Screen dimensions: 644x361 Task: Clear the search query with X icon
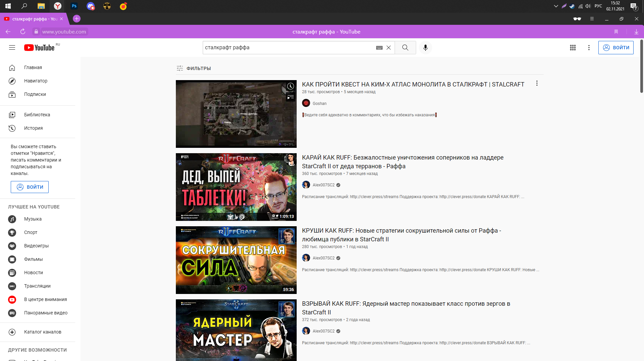pos(389,48)
